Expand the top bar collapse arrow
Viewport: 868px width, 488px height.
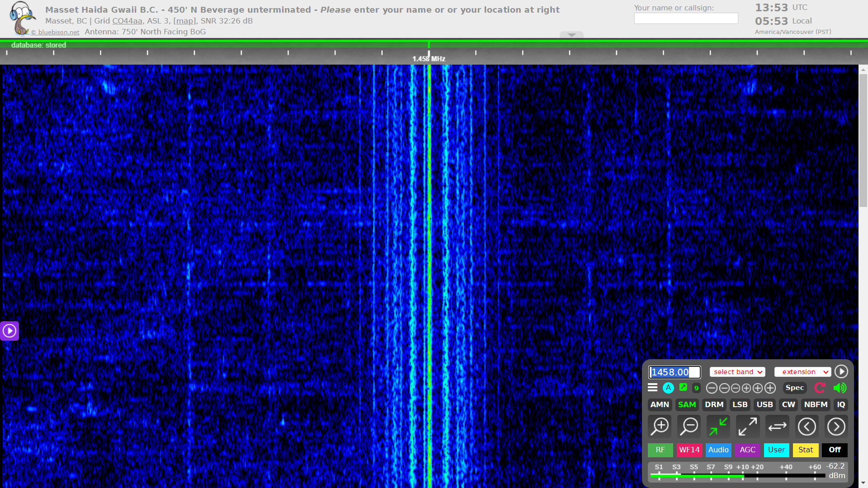571,35
